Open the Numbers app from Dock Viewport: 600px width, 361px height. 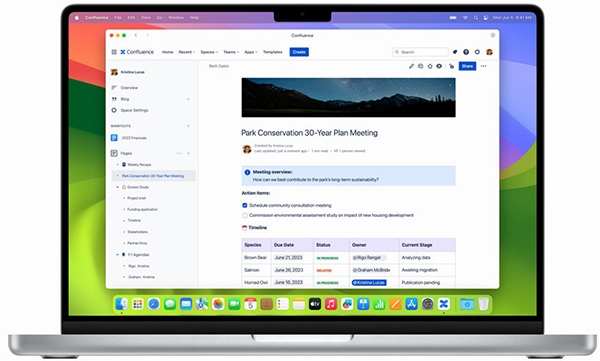tap(379, 304)
